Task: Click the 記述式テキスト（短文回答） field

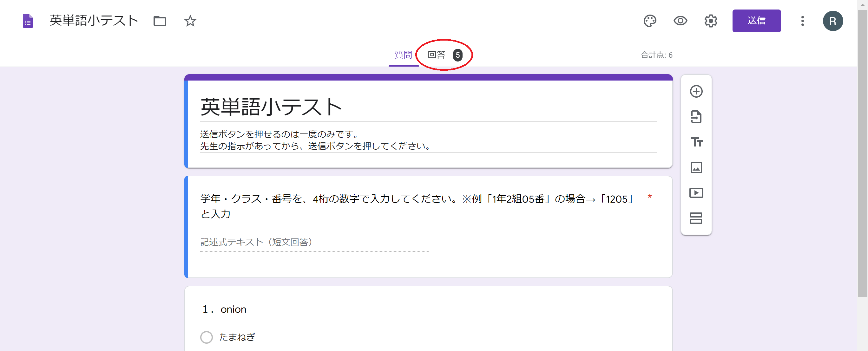Action: (314, 242)
